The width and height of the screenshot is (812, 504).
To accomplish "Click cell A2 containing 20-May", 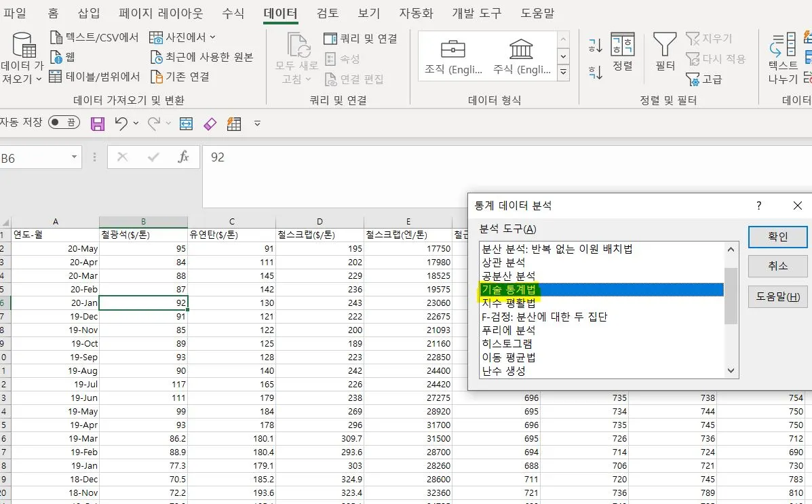I will click(x=55, y=249).
